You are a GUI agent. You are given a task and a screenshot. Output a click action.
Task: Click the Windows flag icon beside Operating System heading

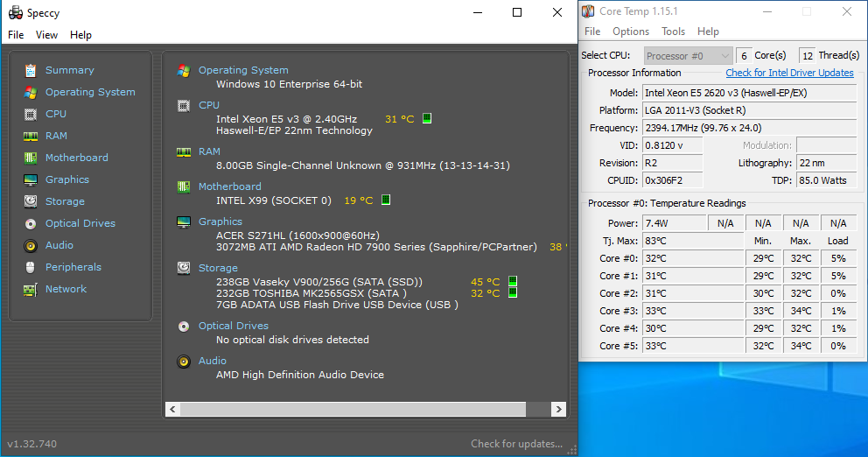(x=184, y=70)
